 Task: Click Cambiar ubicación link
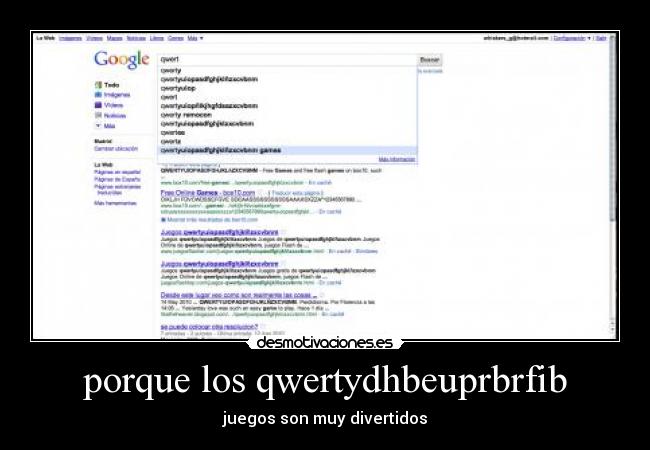pos(116,148)
